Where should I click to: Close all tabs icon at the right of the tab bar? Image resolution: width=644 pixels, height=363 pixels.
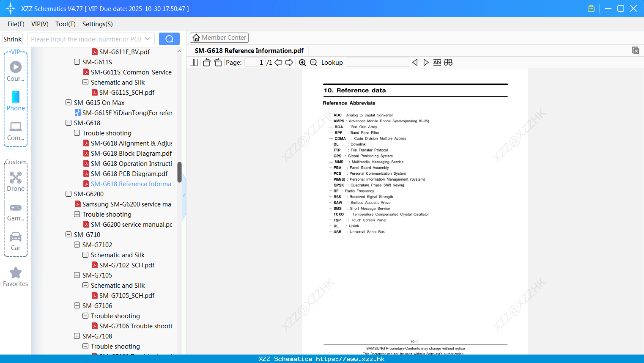635,50
